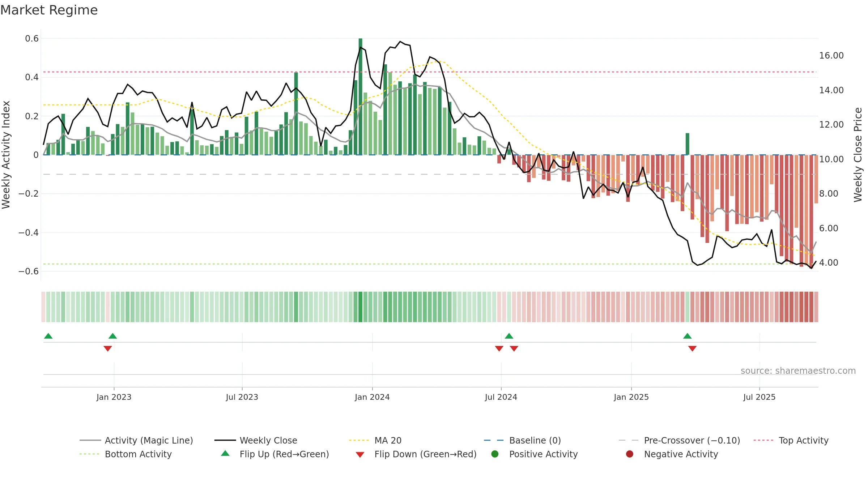868x488 pixels.
Task: Click the green Positive Activity legend dot
Action: pyautogui.click(x=495, y=454)
